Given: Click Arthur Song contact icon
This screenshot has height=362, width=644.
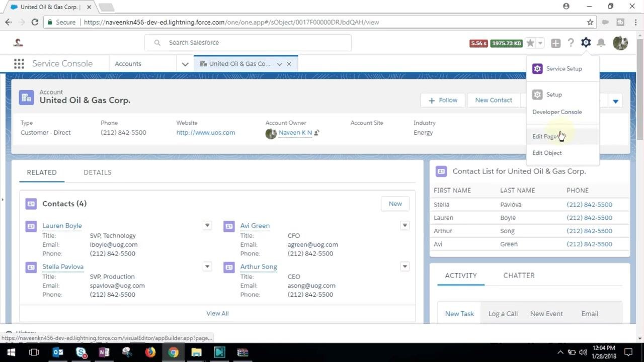Looking at the screenshot, I should [x=229, y=267].
